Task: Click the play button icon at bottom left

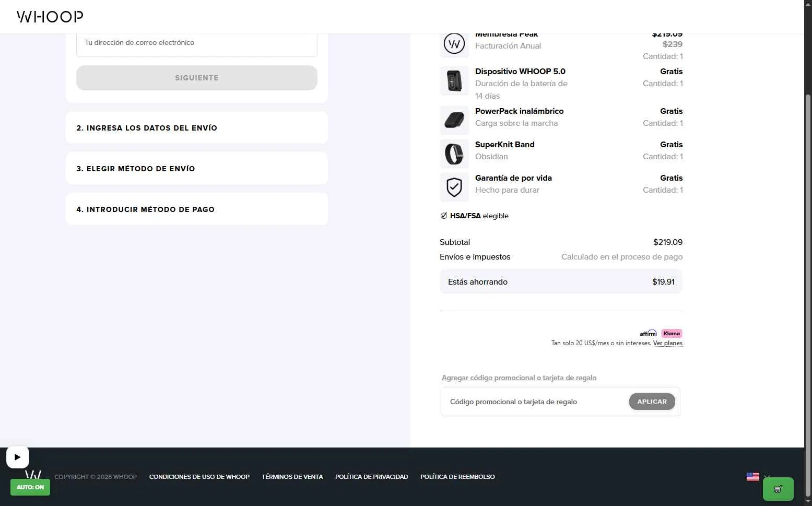Action: point(18,457)
